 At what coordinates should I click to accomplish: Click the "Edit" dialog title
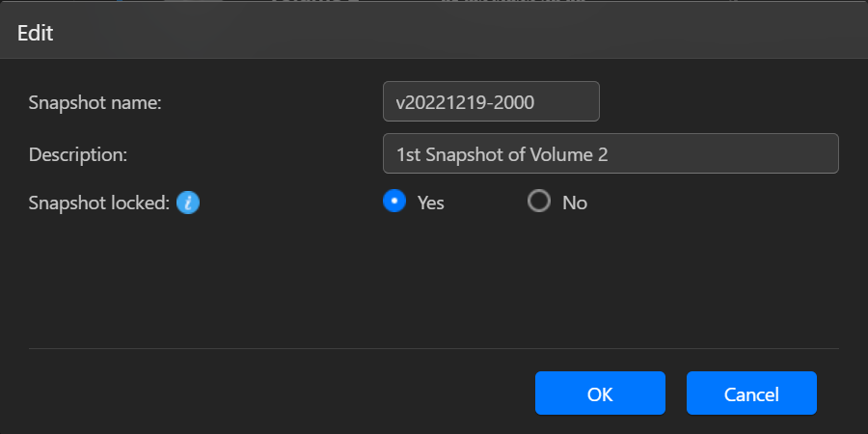tap(35, 33)
